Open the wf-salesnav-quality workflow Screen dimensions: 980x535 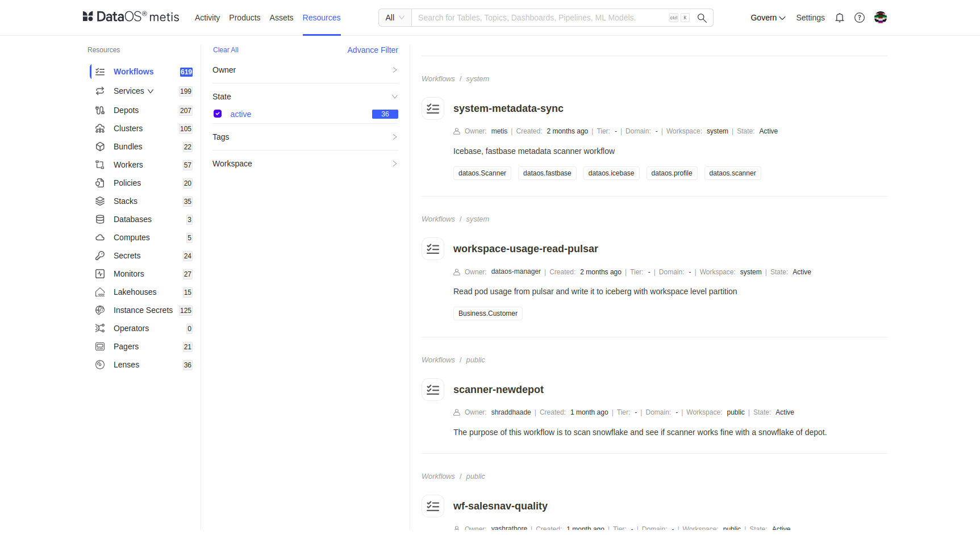[x=501, y=506]
